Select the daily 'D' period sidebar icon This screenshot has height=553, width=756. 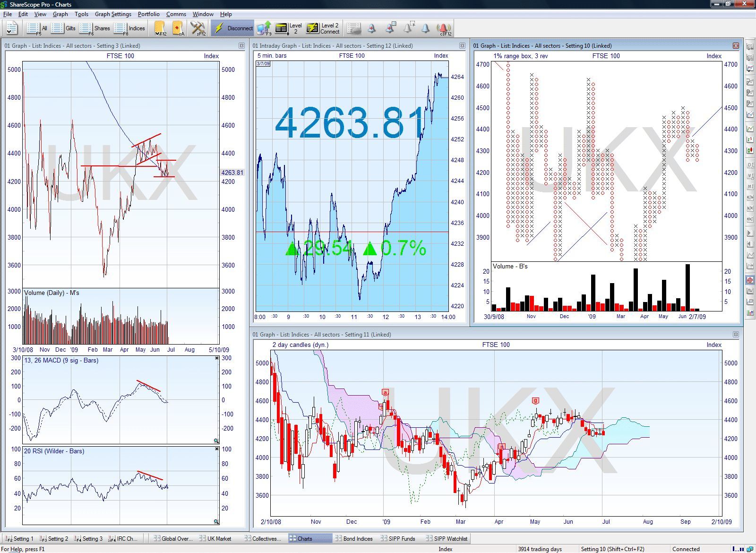[750, 165]
